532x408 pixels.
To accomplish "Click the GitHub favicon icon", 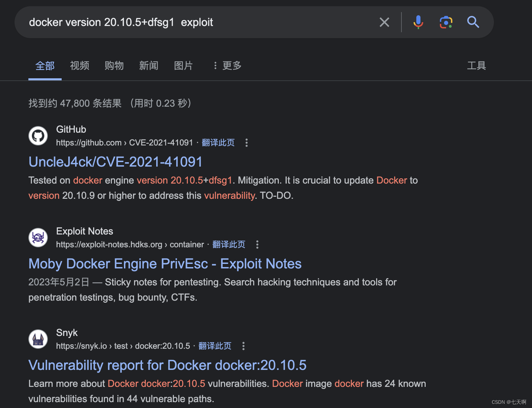I will point(38,136).
